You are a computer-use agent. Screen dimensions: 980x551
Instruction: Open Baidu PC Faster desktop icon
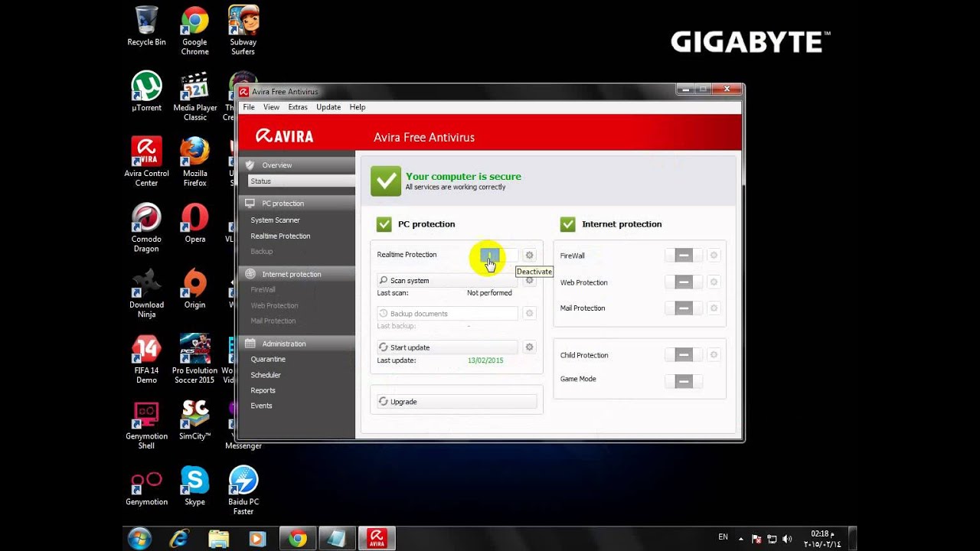pyautogui.click(x=243, y=491)
